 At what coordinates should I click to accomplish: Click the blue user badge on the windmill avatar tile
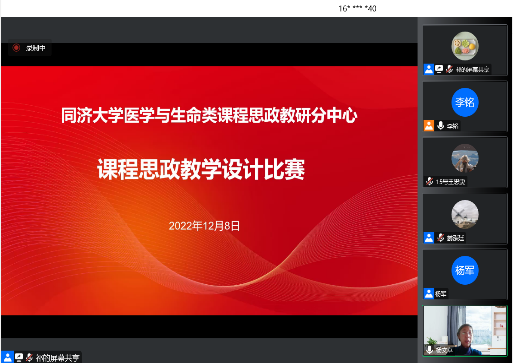[429, 238]
